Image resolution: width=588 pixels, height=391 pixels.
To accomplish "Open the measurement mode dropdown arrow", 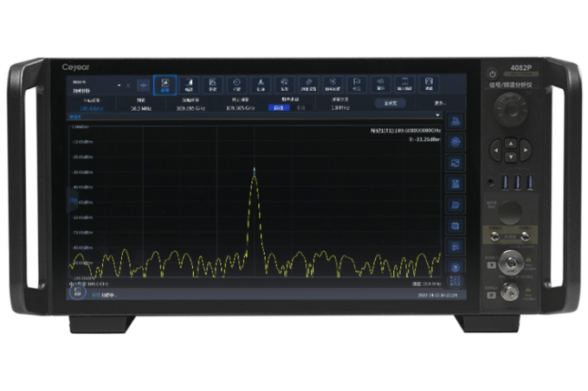I will click(x=120, y=86).
